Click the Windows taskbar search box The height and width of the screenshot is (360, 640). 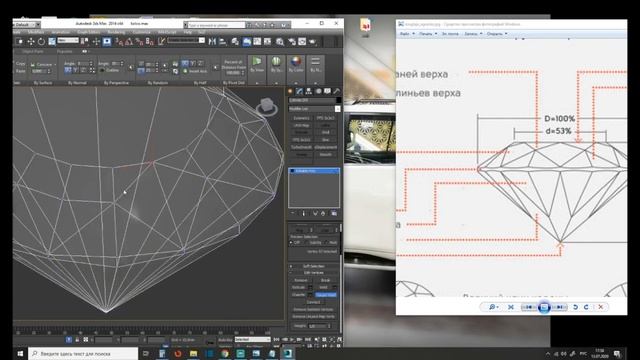pyautogui.click(x=83, y=353)
